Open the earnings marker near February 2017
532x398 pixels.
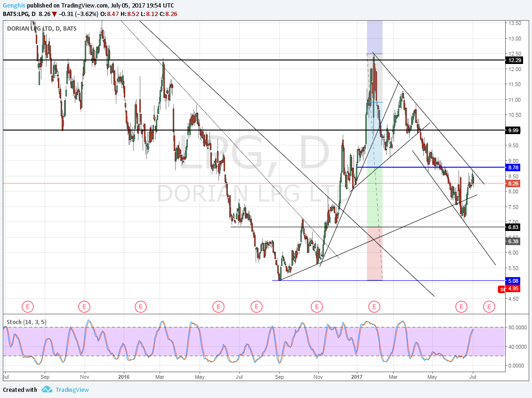(374, 307)
